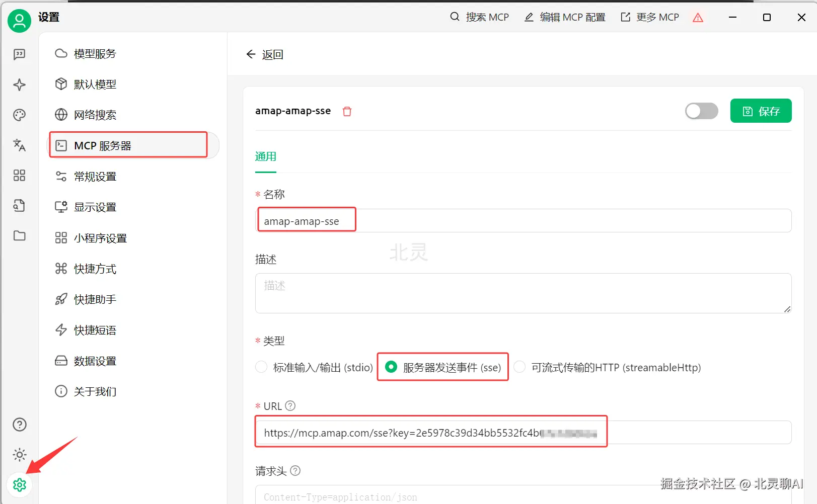Click 编辑 MCP 配置
The image size is (817, 504).
pyautogui.click(x=565, y=17)
